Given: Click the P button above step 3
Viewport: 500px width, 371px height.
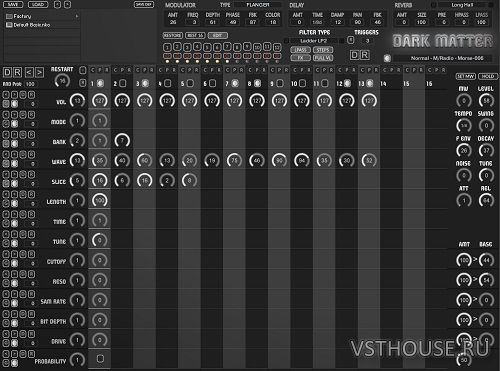Looking at the screenshot, I should pos(145,70).
